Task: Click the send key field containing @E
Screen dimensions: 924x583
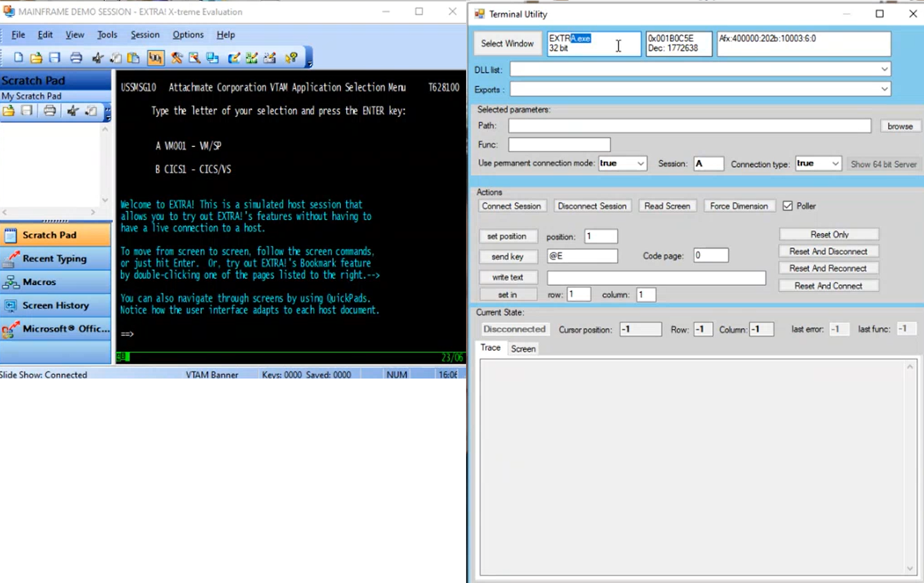Action: [x=582, y=255]
